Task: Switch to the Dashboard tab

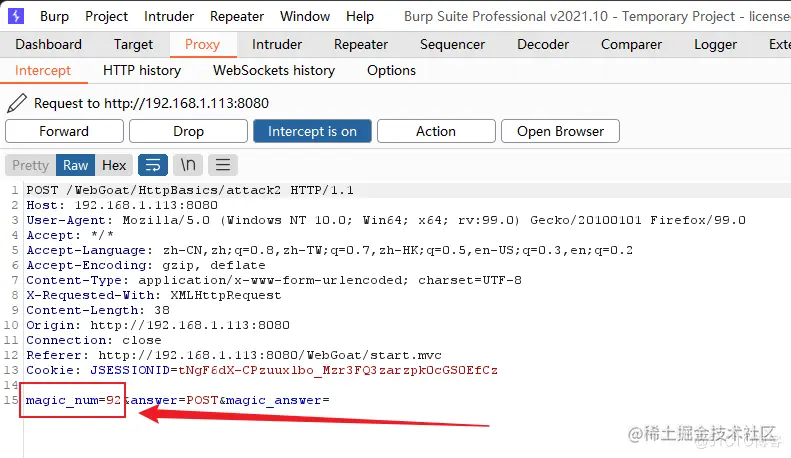Action: point(48,44)
